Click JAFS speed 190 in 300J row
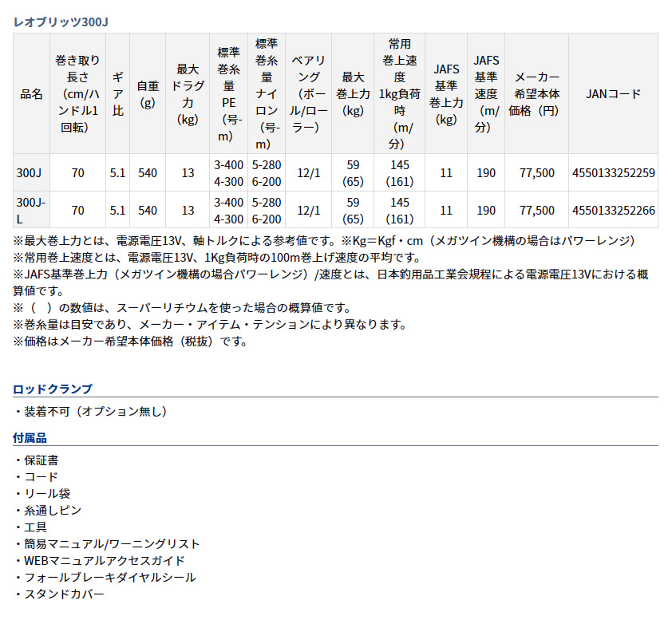The image size is (672, 620). pyautogui.click(x=486, y=172)
